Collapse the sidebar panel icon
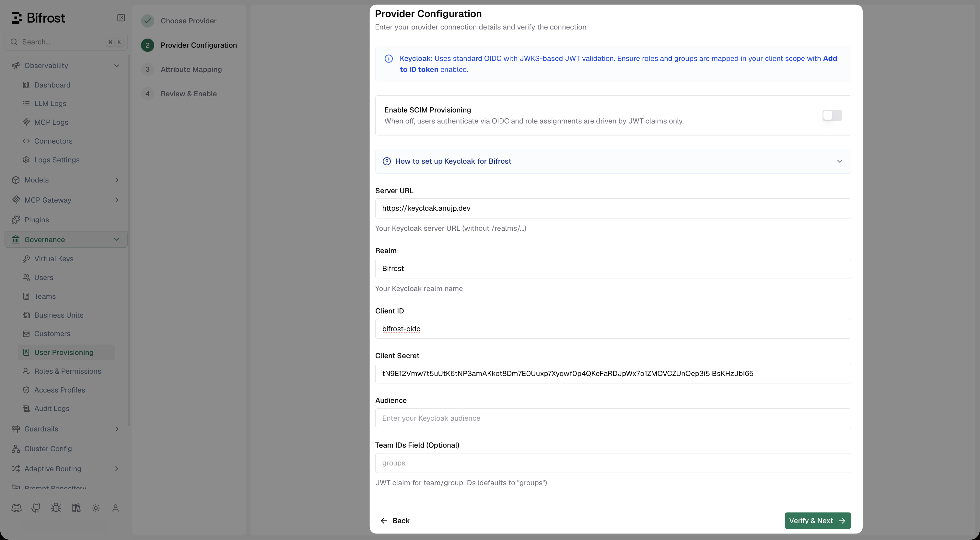 pos(121,18)
